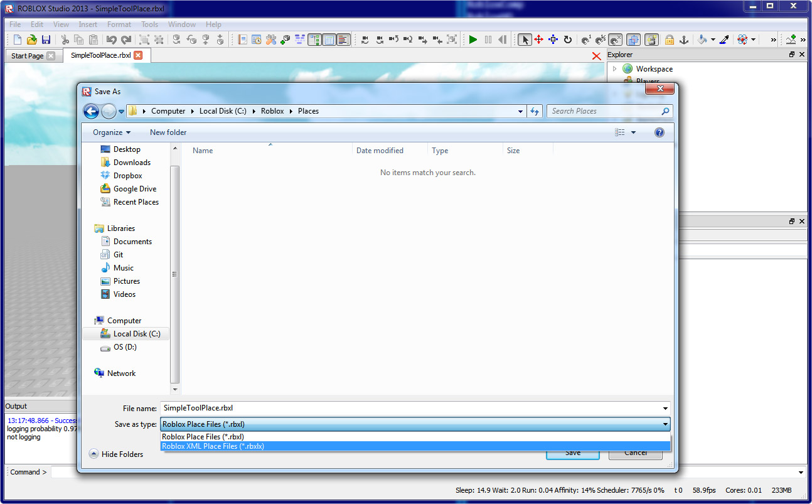Image resolution: width=812 pixels, height=504 pixels.
Task: Open the Command bar history dropdown
Action: 801,472
